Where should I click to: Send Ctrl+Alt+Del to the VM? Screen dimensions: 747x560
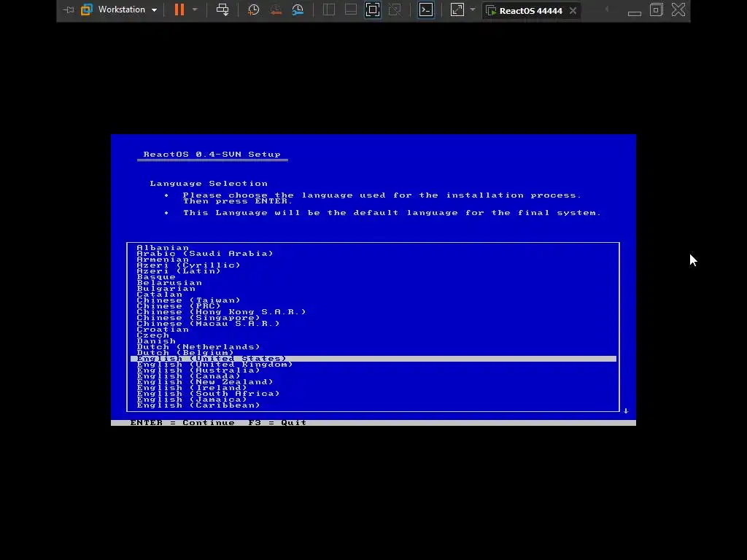coord(222,9)
